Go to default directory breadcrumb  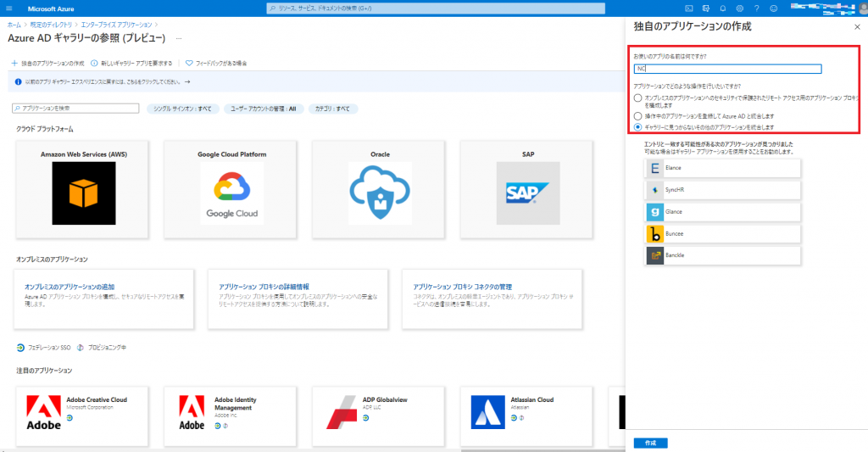(x=51, y=25)
